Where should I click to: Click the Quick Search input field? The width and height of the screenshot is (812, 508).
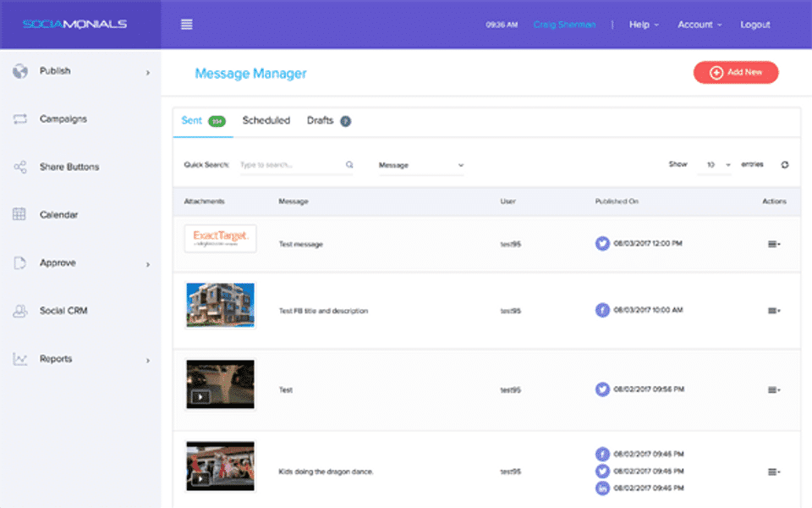(x=296, y=165)
